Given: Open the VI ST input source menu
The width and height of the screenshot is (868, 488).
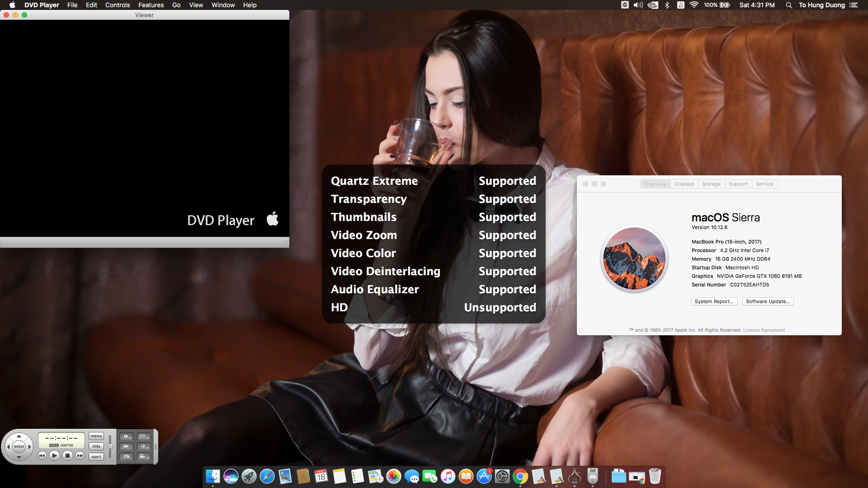Looking at the screenshot, I should (680, 5).
